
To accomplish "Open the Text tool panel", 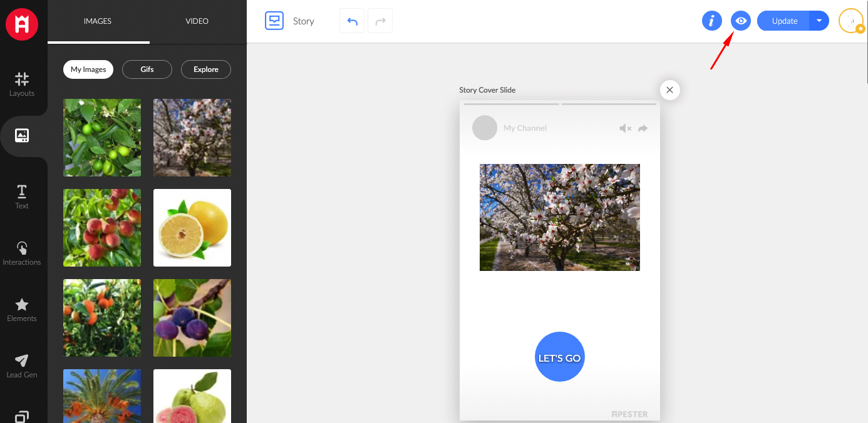I will point(22,196).
